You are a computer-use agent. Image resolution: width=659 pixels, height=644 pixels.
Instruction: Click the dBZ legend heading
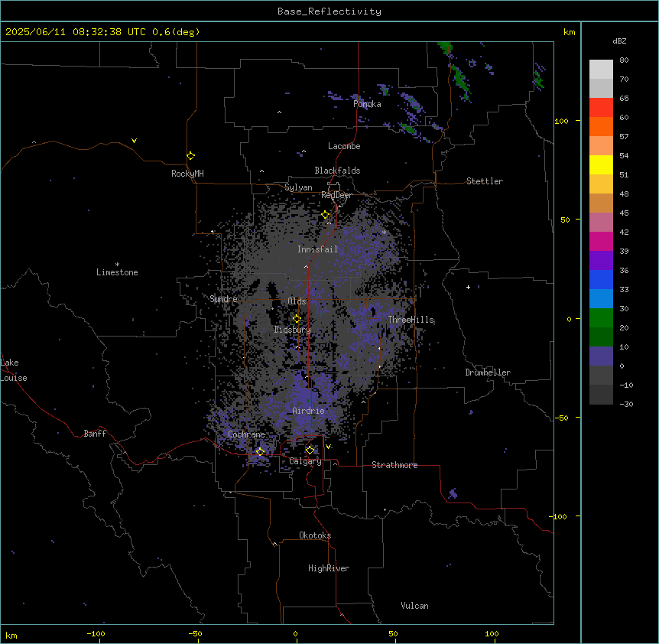click(x=619, y=41)
